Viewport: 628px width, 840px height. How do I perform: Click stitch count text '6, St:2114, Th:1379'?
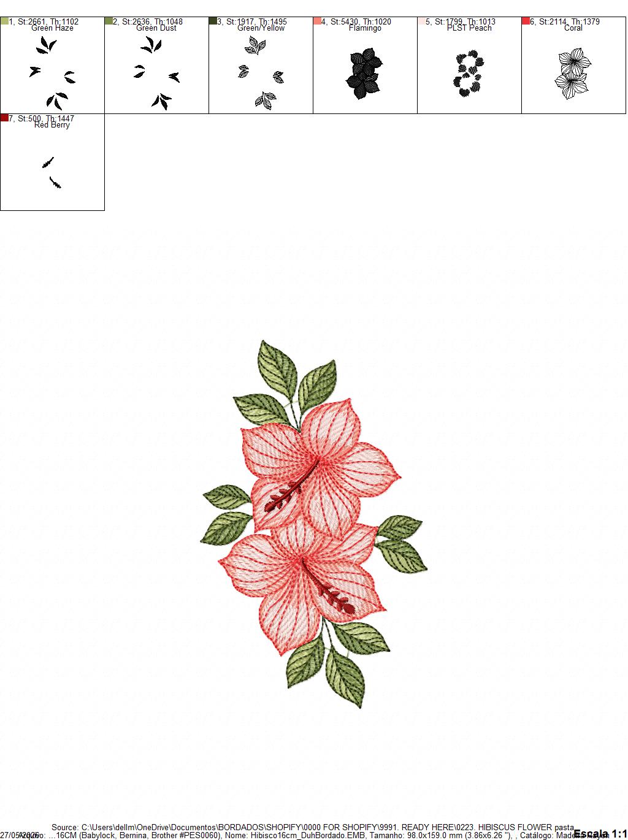pos(565,21)
